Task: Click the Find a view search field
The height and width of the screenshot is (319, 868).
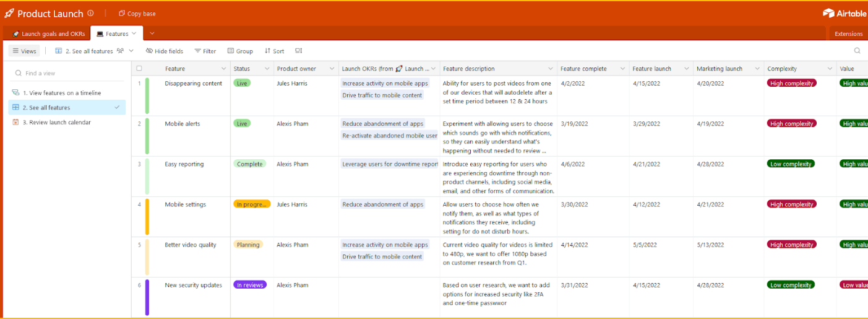Action: pos(68,73)
